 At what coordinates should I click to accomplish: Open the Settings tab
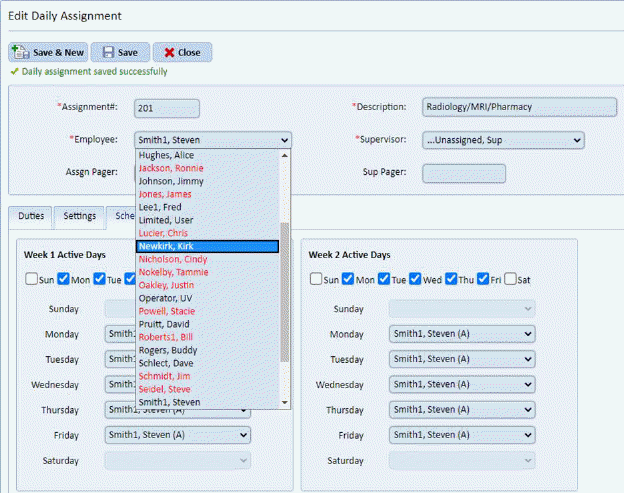79,215
